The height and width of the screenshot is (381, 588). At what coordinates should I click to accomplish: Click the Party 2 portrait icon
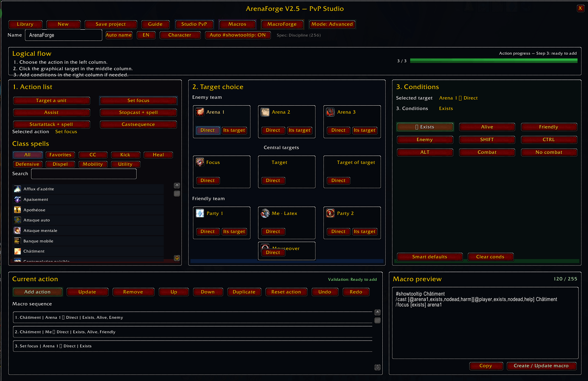pos(330,213)
